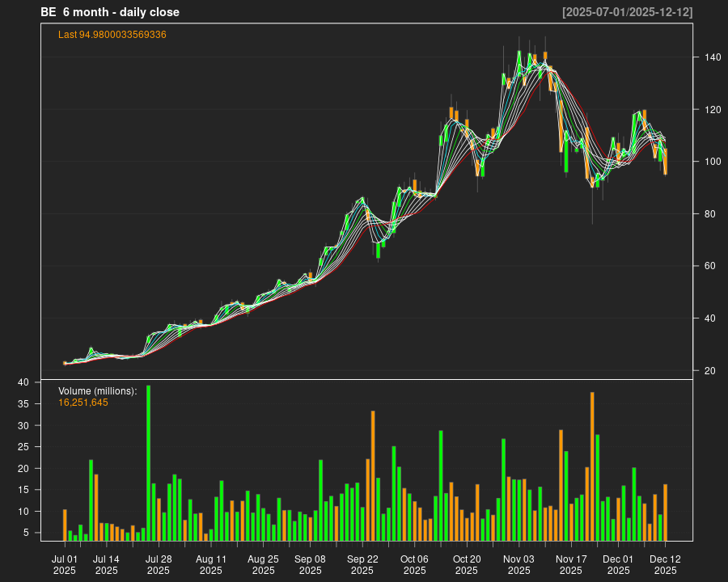Image resolution: width=728 pixels, height=582 pixels.
Task: Click the "Volume (millions):" label
Action: (98, 391)
